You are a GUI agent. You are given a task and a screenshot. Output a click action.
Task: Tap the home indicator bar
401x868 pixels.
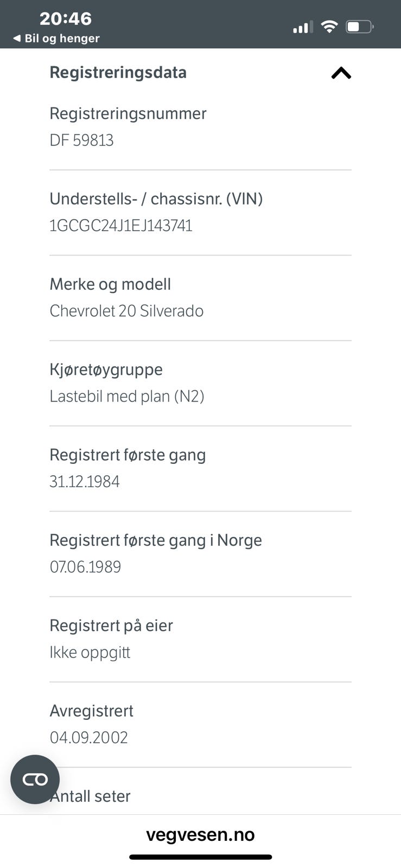tap(200, 857)
